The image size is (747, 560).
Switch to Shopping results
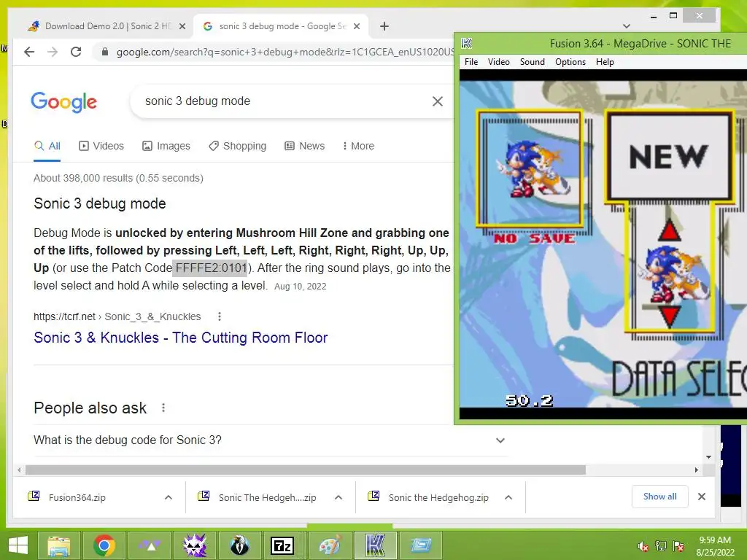[x=237, y=146]
